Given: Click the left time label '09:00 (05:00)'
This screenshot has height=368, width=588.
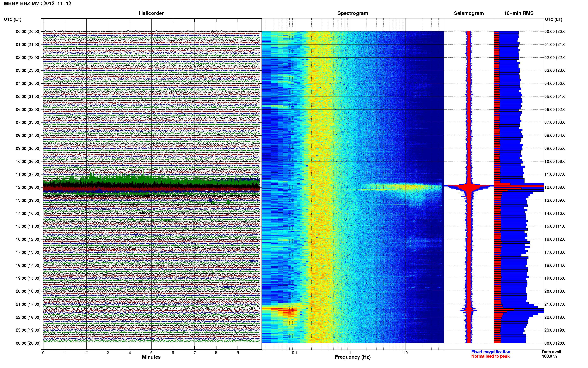Looking at the screenshot, I should tap(28, 148).
